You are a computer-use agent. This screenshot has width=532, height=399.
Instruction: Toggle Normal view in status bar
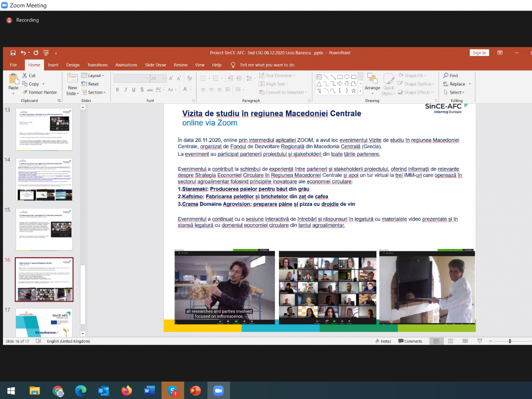point(436,341)
